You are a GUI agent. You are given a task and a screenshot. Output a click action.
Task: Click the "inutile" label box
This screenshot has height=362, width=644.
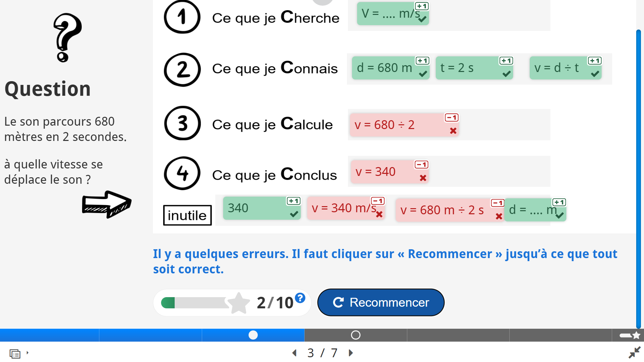pos(187,215)
